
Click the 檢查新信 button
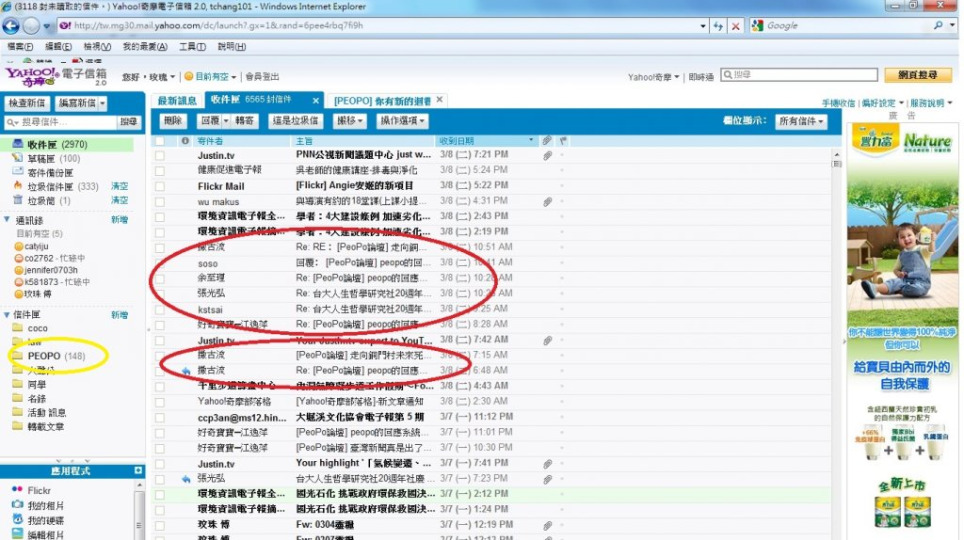tap(27, 103)
